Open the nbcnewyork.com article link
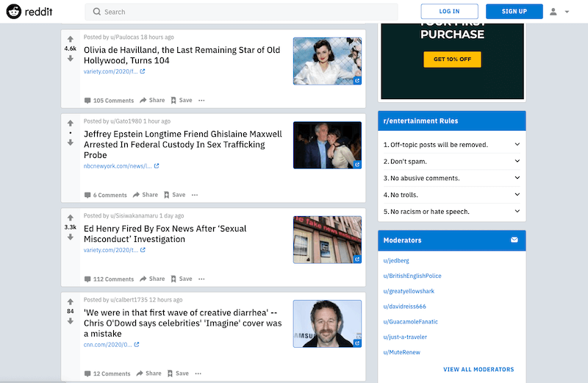The height and width of the screenshot is (383, 588). point(121,166)
